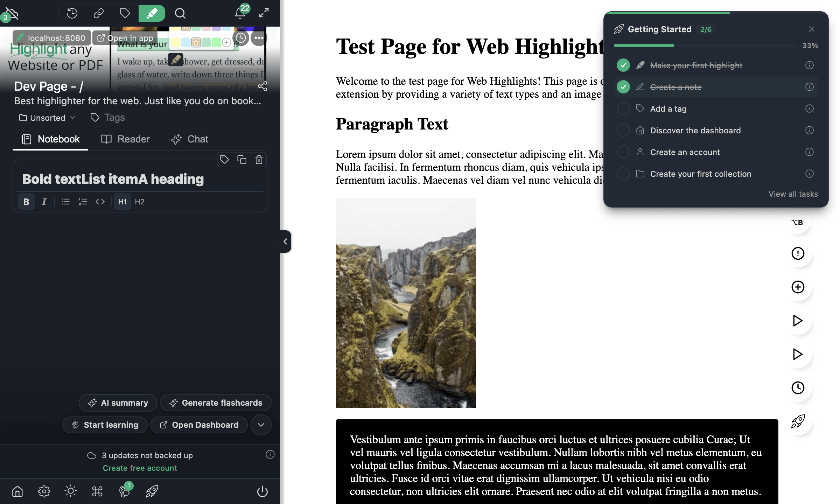Image resolution: width=840 pixels, height=504 pixels.
Task: Apply code formatting in the note editor
Action: [x=100, y=202]
